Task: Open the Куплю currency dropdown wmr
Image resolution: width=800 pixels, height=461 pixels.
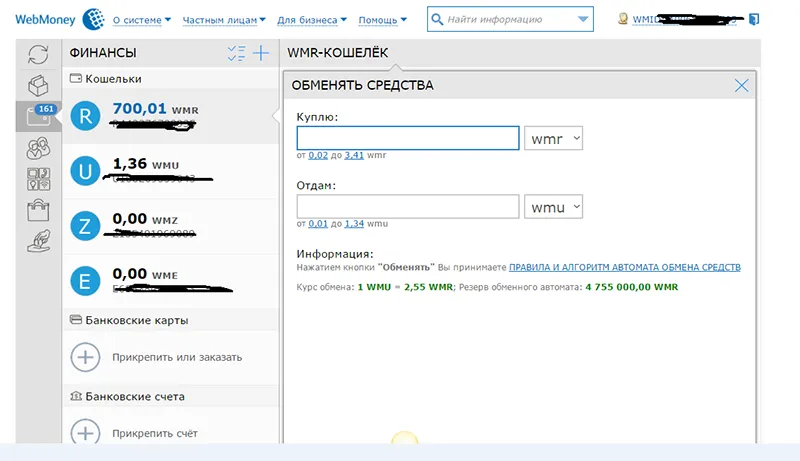Action: [553, 138]
